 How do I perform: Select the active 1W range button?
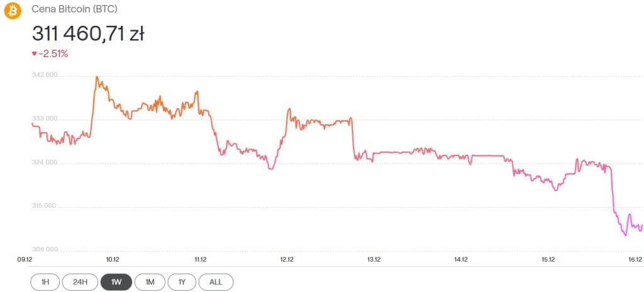(116, 282)
